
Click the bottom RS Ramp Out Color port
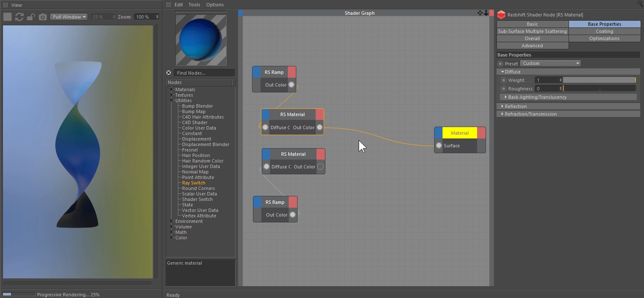(x=292, y=215)
